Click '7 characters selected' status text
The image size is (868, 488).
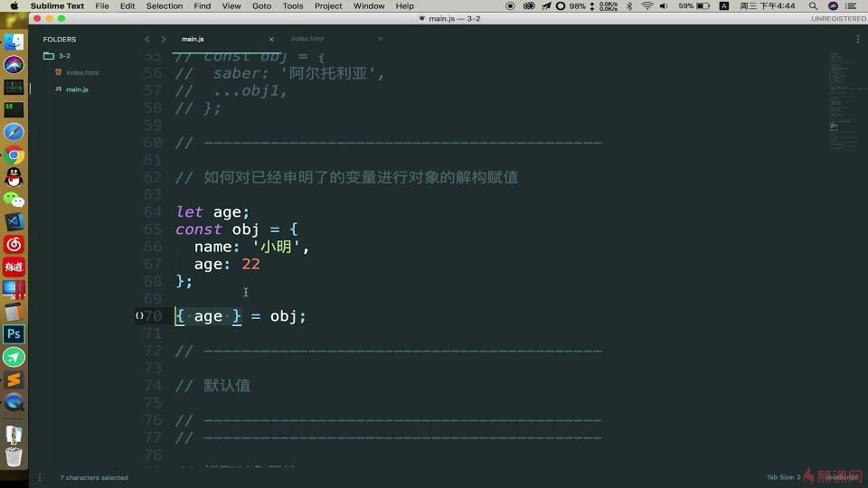(x=94, y=477)
